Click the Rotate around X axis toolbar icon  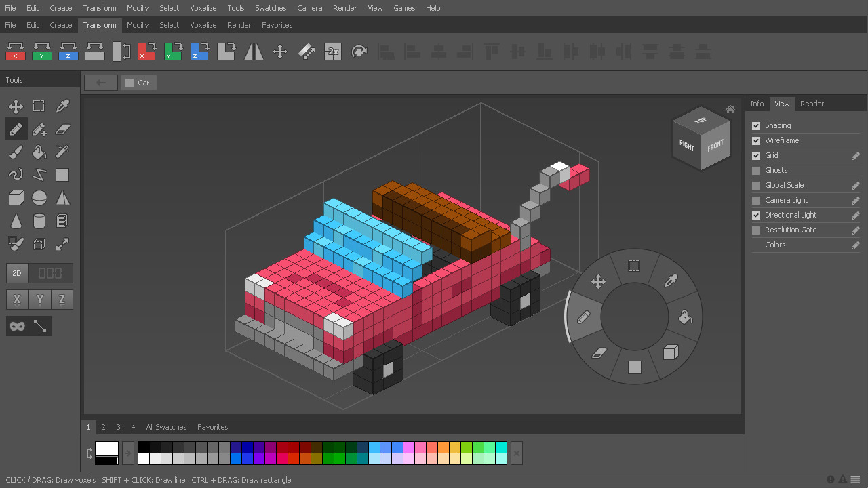(147, 52)
